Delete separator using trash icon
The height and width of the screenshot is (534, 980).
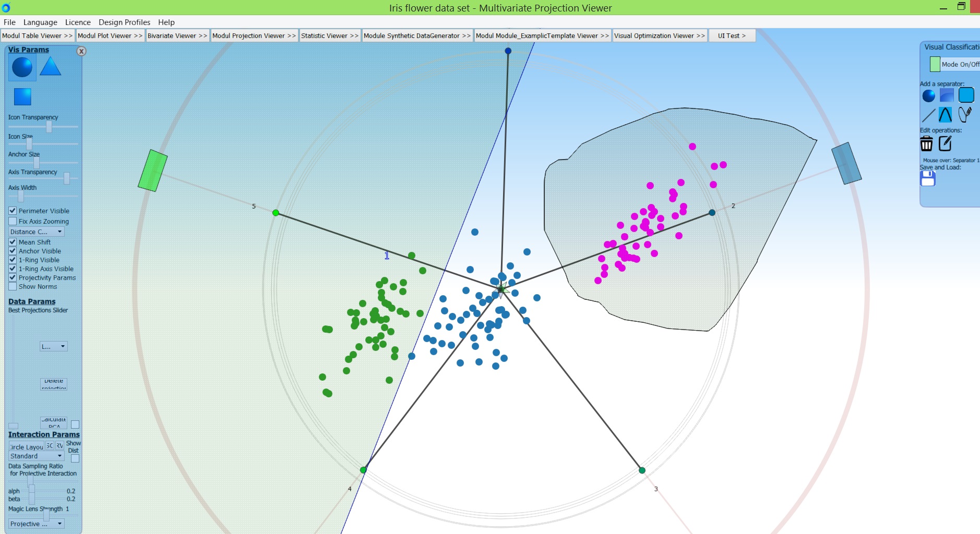[927, 143]
